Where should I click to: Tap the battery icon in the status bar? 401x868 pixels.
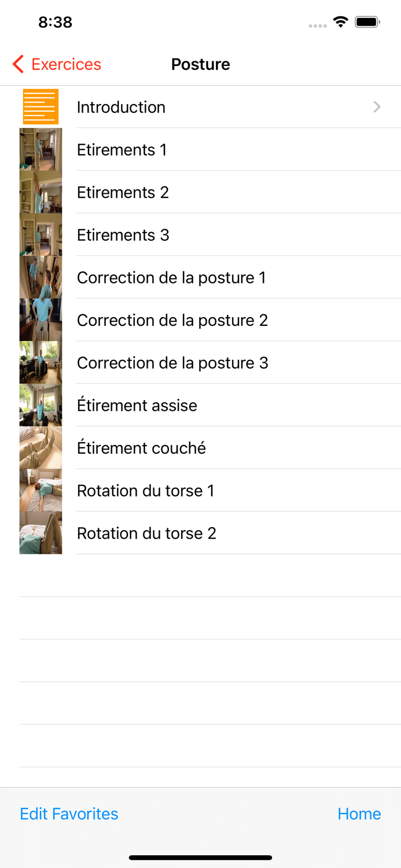tap(367, 21)
